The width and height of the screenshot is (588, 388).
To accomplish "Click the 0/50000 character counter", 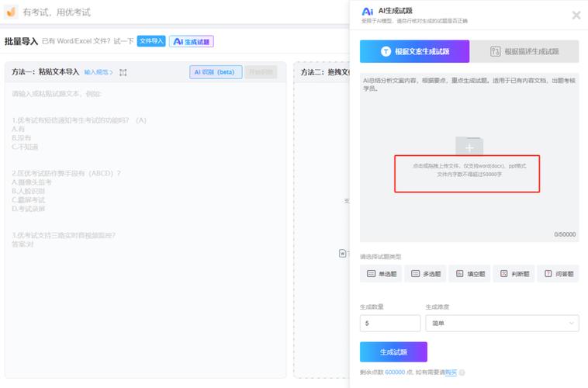I will [565, 234].
